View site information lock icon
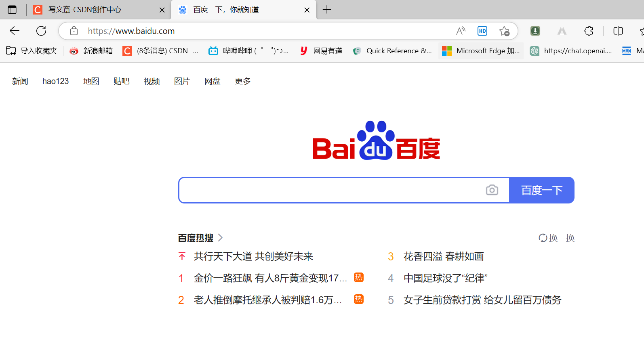644x348 pixels. [74, 31]
